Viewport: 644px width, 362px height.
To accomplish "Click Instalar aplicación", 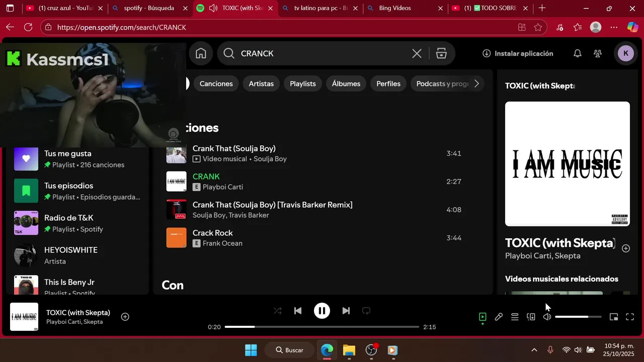I will (x=518, y=53).
